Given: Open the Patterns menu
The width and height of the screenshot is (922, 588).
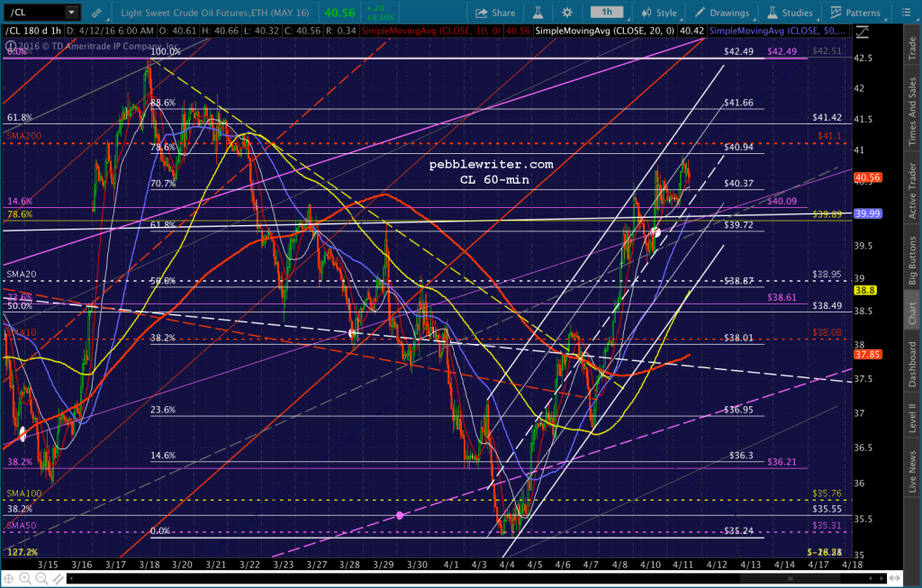Looking at the screenshot, I should 855,13.
